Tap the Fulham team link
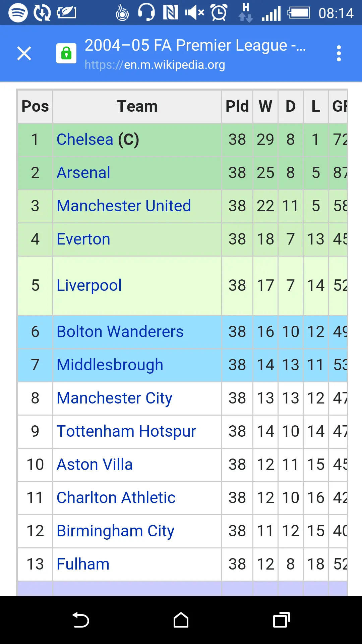The width and height of the screenshot is (362, 644). tap(83, 564)
